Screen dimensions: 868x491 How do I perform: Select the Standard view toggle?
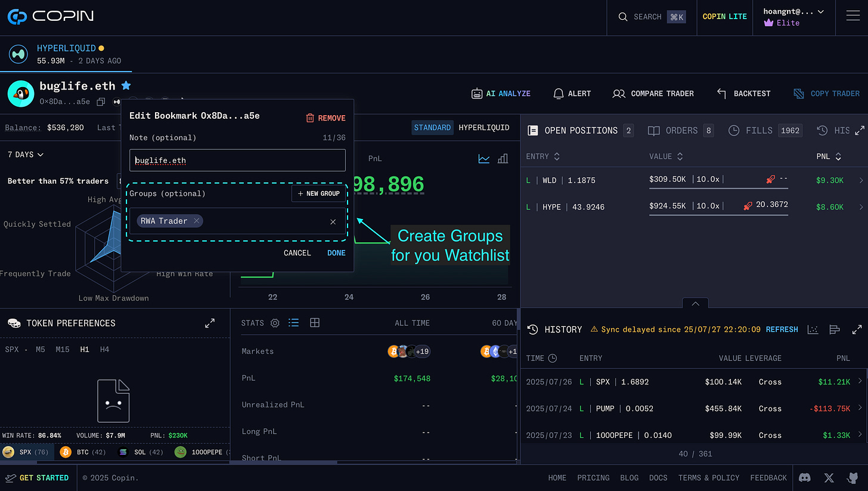432,127
